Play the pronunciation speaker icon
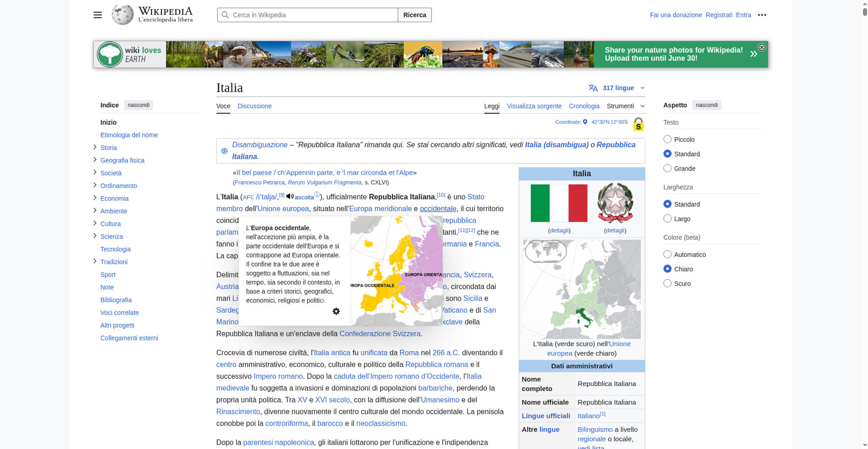This screenshot has height=449, width=868. [x=290, y=196]
